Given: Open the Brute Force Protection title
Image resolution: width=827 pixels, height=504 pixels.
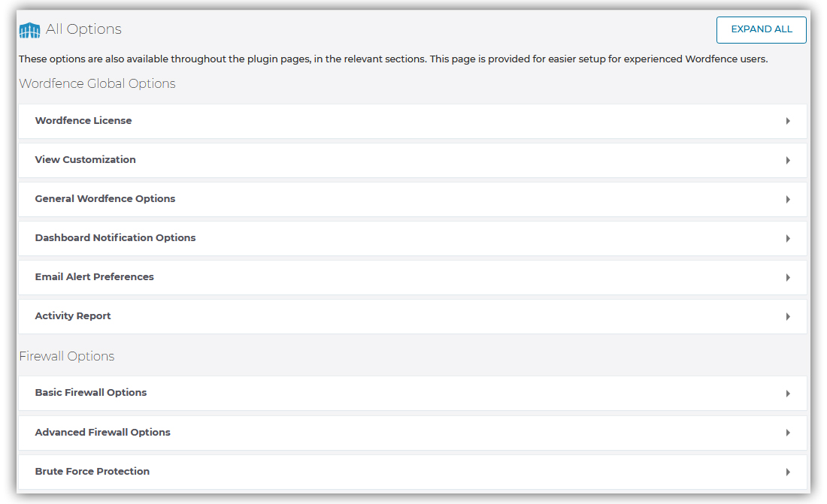Looking at the screenshot, I should coord(92,471).
